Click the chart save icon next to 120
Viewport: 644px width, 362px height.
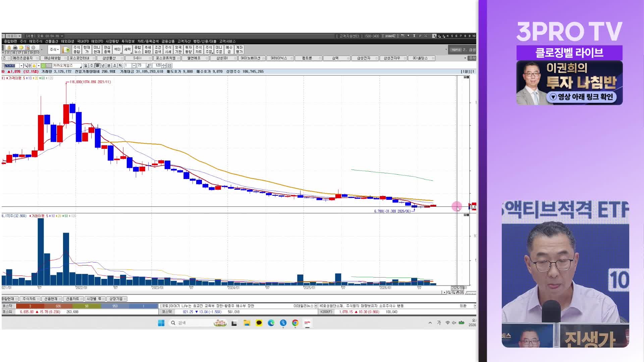[x=169, y=65]
